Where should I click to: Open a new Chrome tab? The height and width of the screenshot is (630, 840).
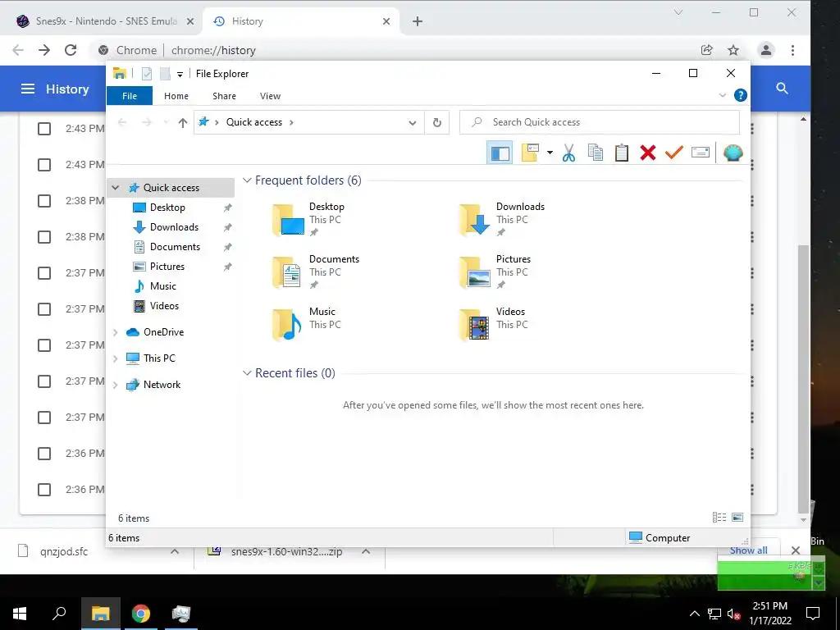[418, 21]
